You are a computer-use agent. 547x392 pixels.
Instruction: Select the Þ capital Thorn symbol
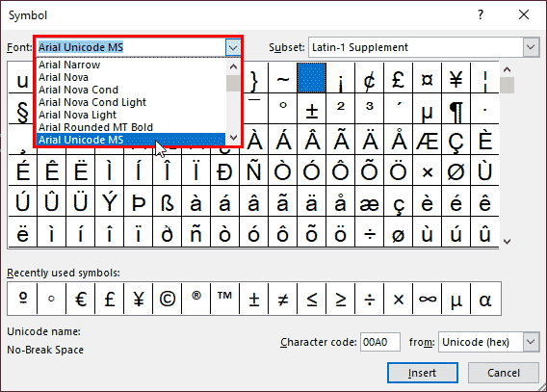coord(138,201)
